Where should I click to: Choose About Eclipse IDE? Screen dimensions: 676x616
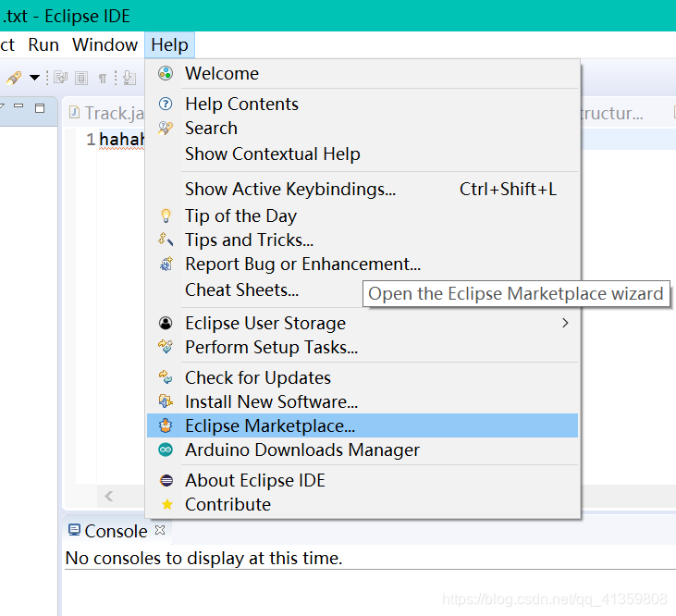coord(363,480)
